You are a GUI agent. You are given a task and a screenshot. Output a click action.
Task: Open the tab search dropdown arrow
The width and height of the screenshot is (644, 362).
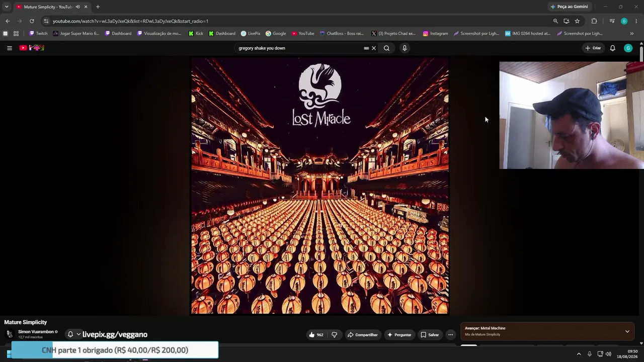coord(7,7)
